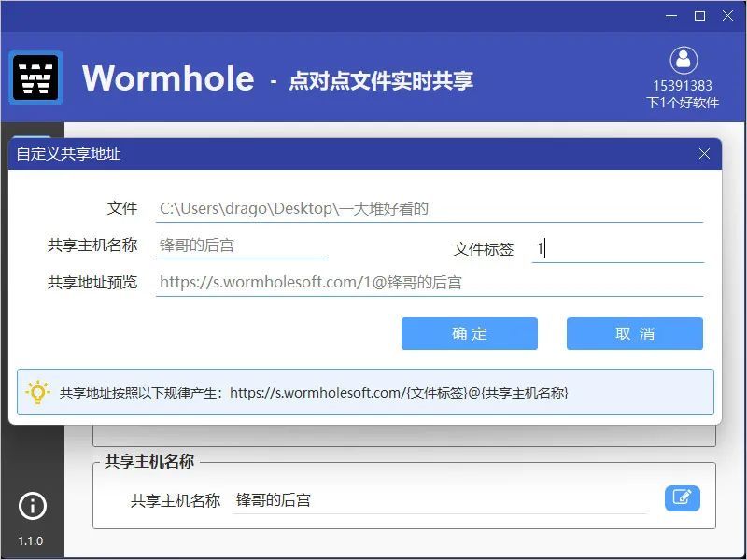This screenshot has width=747, height=560.
Task: Minimize the Wormhole window
Action: click(x=671, y=16)
